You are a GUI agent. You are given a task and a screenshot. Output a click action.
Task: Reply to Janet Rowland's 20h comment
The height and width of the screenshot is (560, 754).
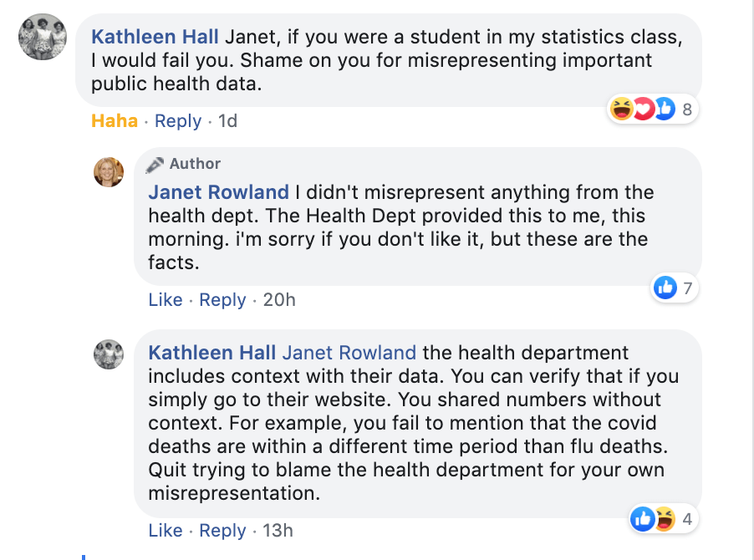click(x=222, y=300)
